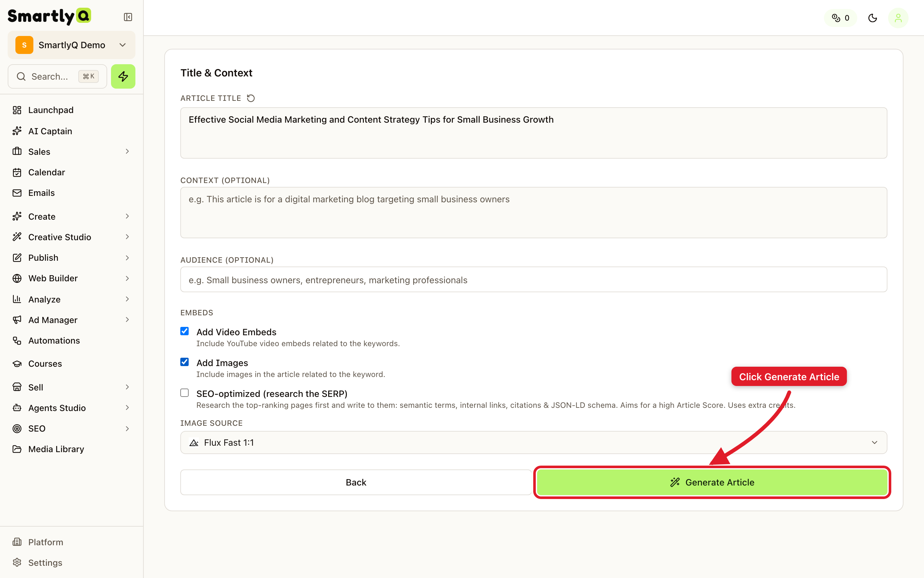Expand the SEO submenu chevron
This screenshot has height=578, width=924.
point(127,429)
